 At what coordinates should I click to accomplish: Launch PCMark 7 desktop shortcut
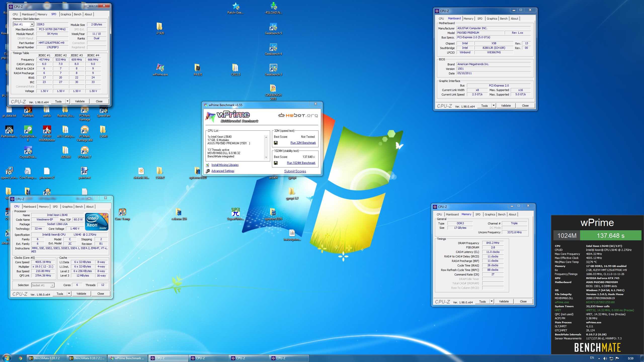(85, 152)
